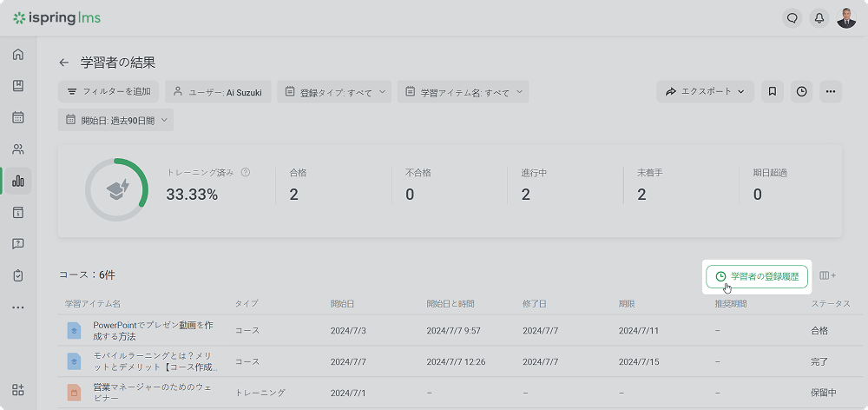This screenshot has width=868, height=410.
Task: Sort by the ステータス column header
Action: click(830, 304)
